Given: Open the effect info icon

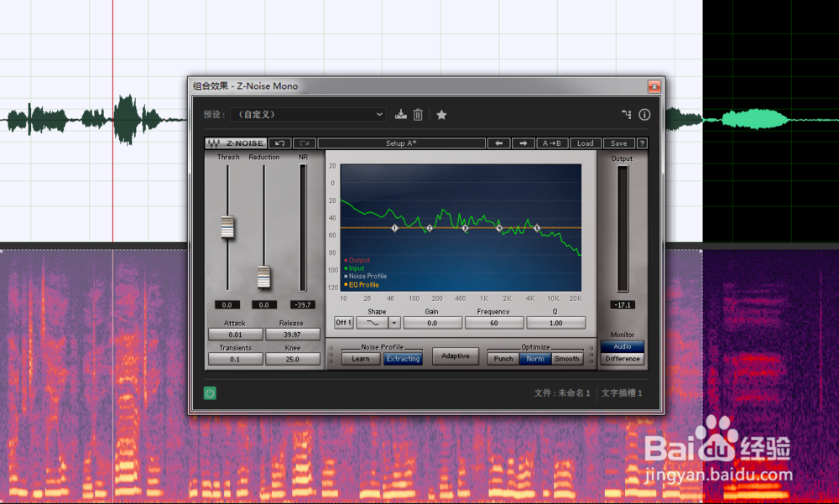Looking at the screenshot, I should [644, 115].
